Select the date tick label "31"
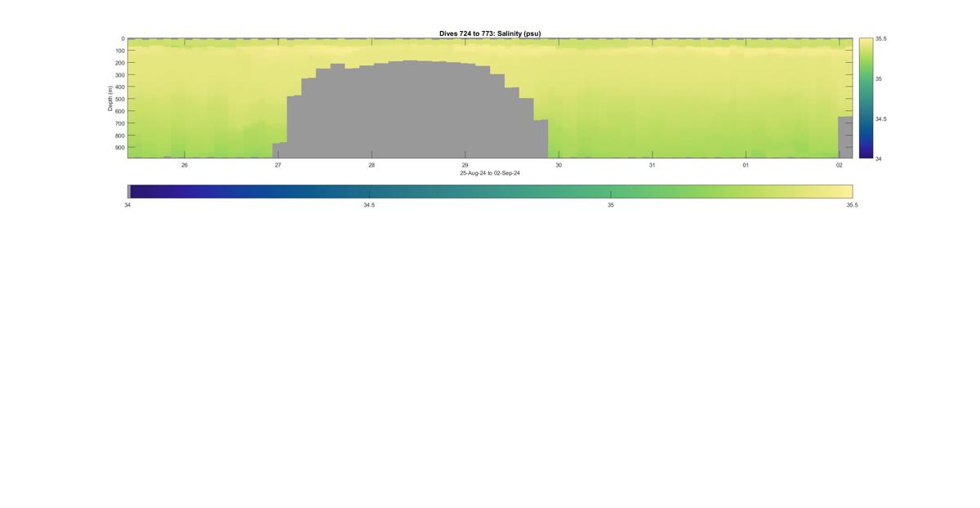Screen dimensions: 980x508 pos(652,165)
